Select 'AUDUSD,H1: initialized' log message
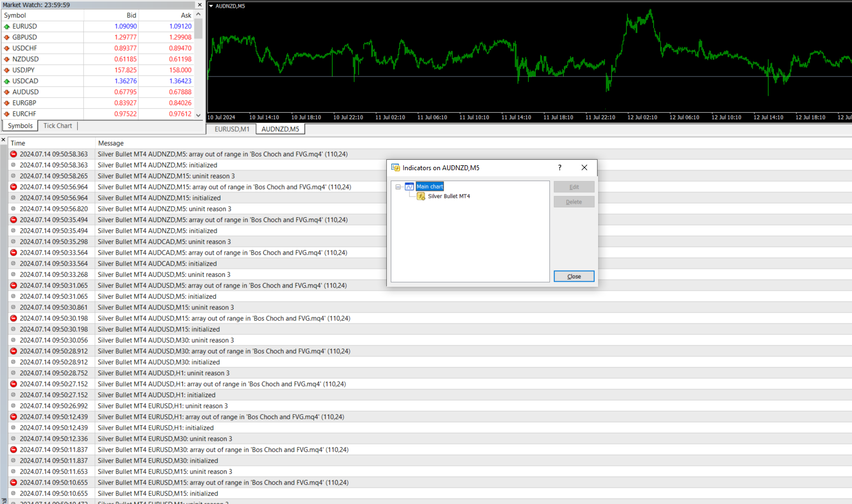Image resolution: width=852 pixels, height=504 pixels. (x=157, y=395)
